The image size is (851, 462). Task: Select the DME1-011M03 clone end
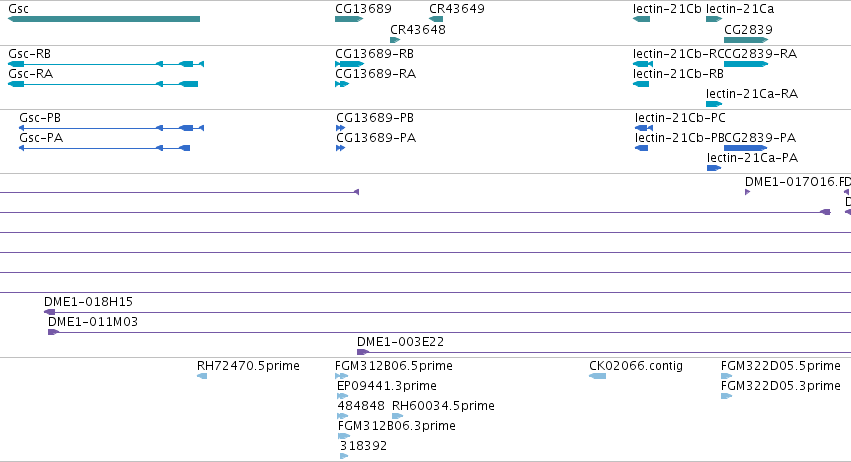click(53, 332)
